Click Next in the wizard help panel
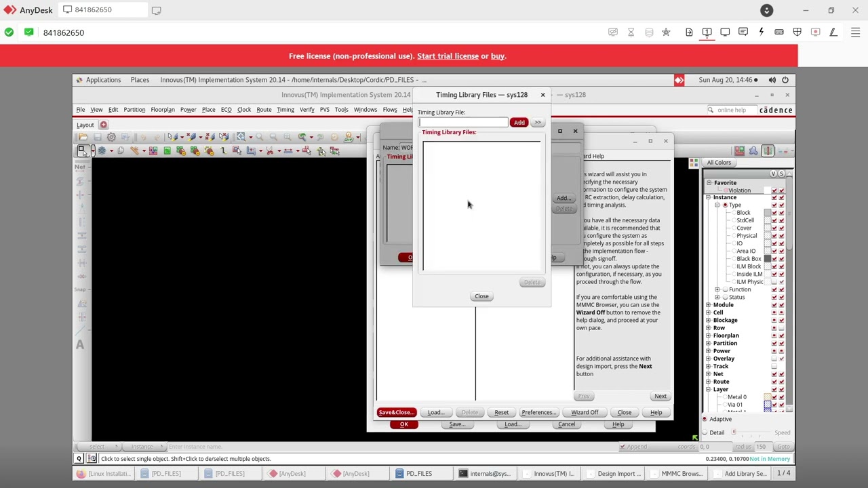The width and height of the screenshot is (868, 488). click(660, 396)
